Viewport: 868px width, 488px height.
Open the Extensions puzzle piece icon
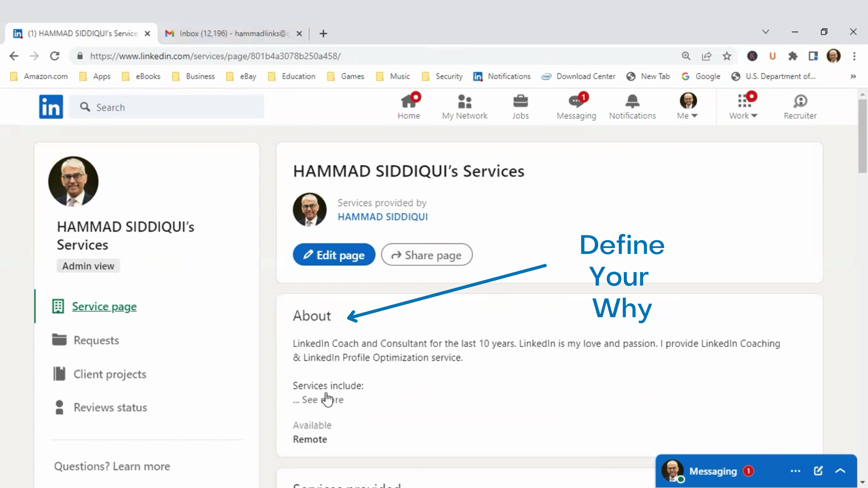793,56
